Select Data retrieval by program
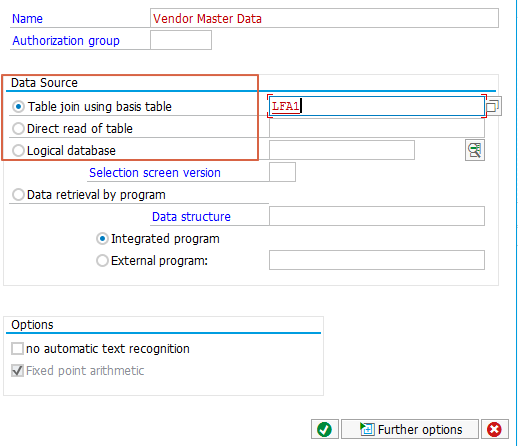Image resolution: width=518 pixels, height=446 pixels. tap(18, 195)
